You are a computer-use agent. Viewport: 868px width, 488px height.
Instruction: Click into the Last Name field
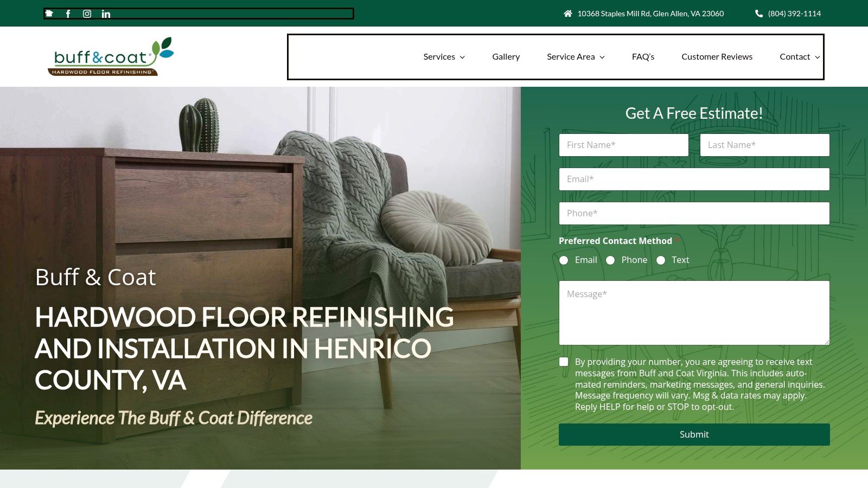coord(765,145)
